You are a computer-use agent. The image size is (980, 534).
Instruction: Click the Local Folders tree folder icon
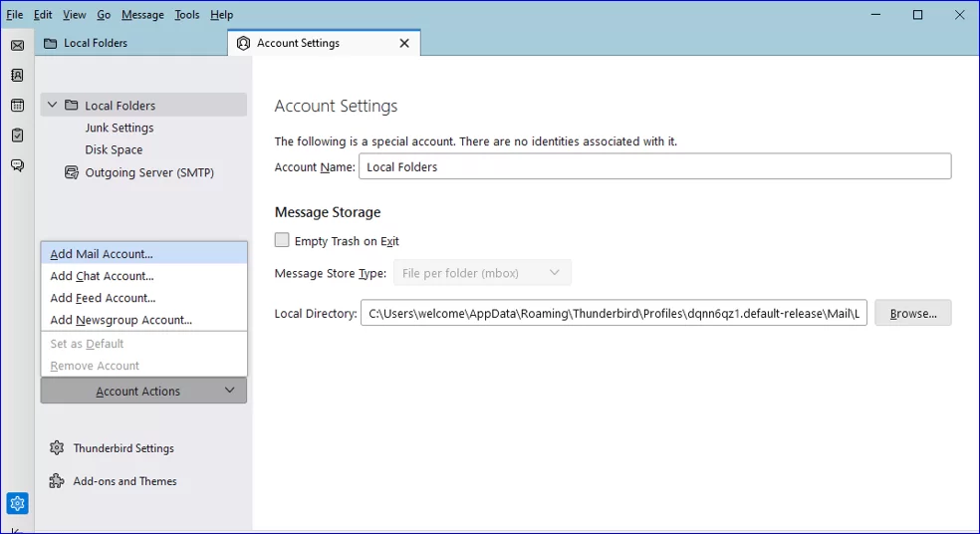click(x=72, y=105)
